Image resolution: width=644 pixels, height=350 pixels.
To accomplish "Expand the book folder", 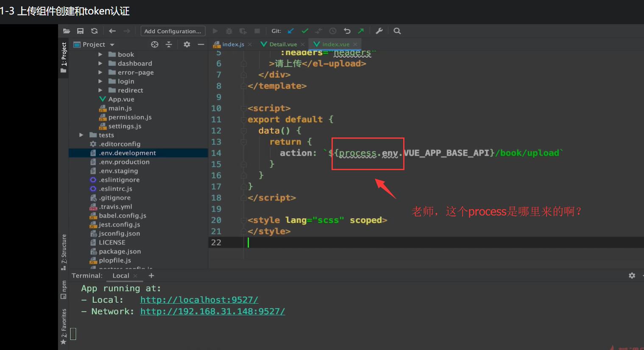I will pos(100,54).
